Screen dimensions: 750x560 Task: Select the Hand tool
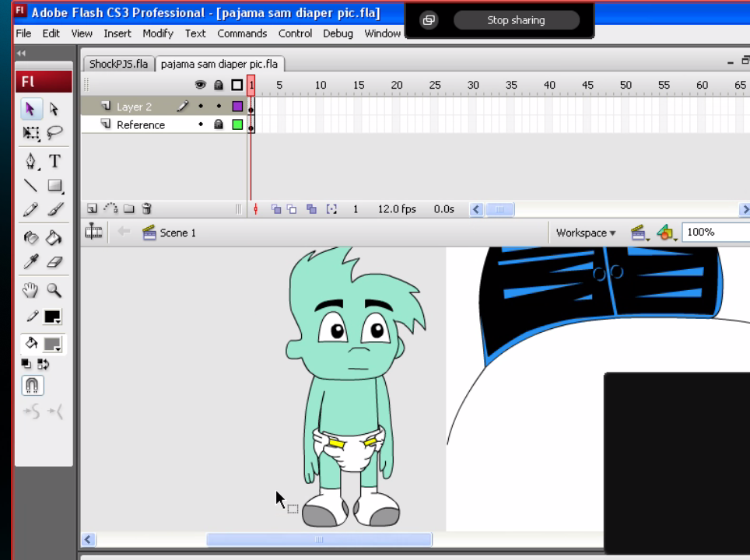pyautogui.click(x=30, y=290)
